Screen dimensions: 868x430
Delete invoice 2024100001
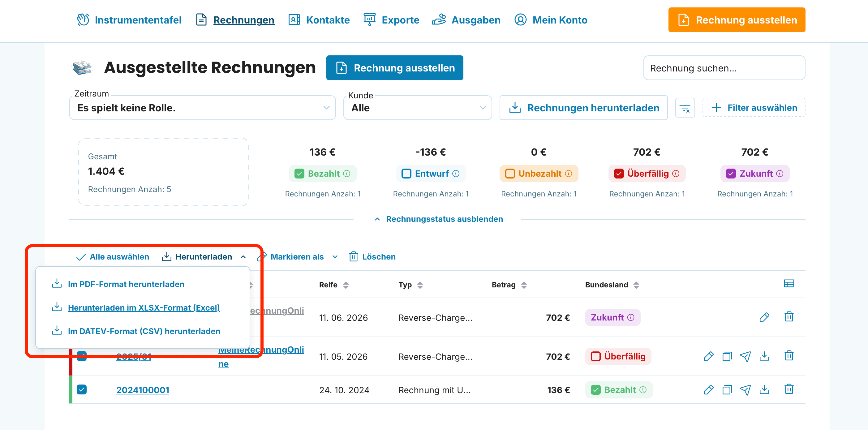pyautogui.click(x=789, y=389)
